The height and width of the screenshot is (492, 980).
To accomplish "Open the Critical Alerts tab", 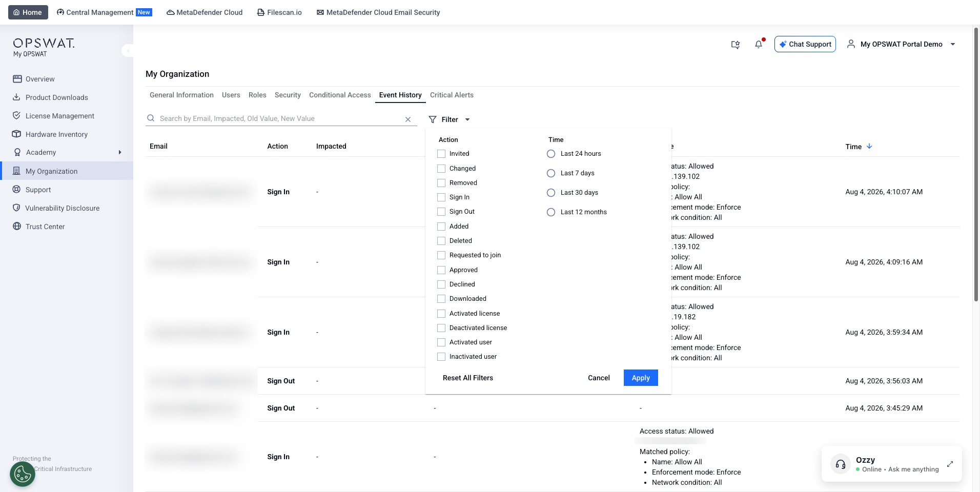I will 452,95.
